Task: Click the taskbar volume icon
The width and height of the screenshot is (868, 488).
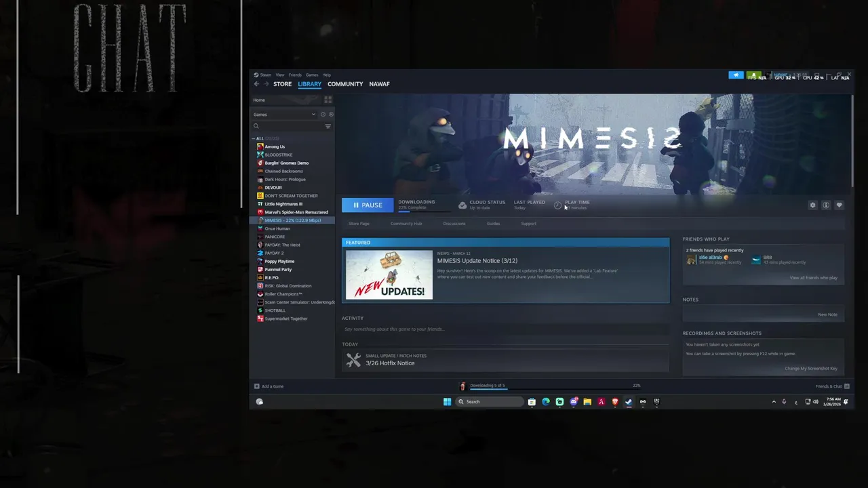Action: pyautogui.click(x=816, y=402)
